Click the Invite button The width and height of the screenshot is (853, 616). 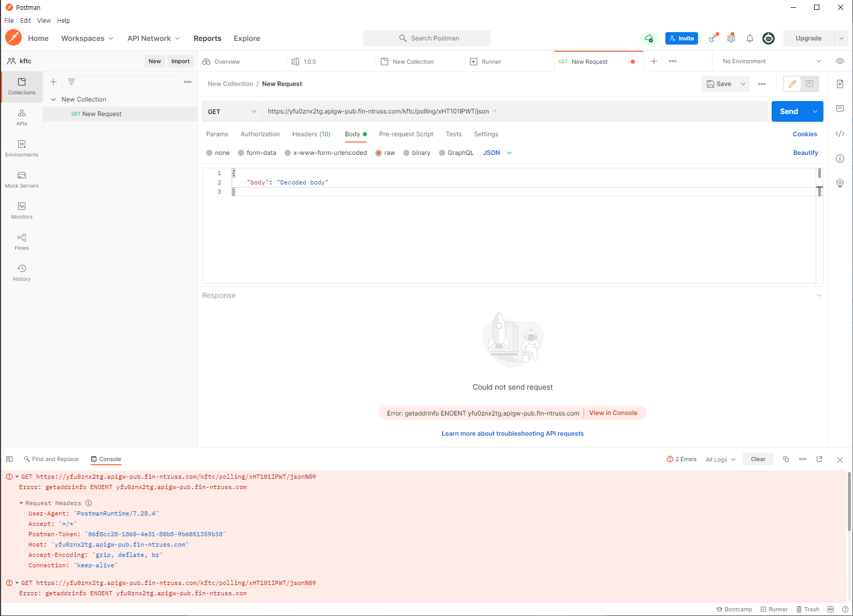(x=681, y=38)
